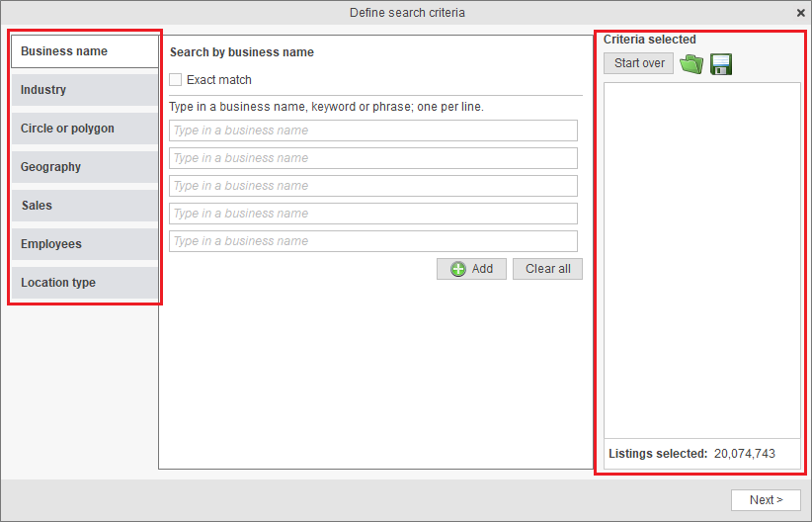Go to the Geography tab
Image resolution: width=812 pixels, height=522 pixels.
pyautogui.click(x=85, y=167)
